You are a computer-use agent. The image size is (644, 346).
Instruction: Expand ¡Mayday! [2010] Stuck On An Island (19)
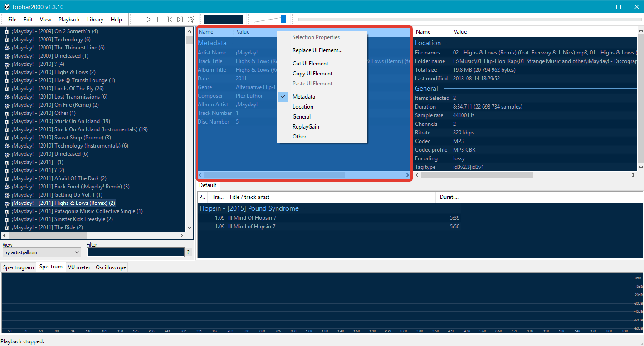(x=6, y=121)
